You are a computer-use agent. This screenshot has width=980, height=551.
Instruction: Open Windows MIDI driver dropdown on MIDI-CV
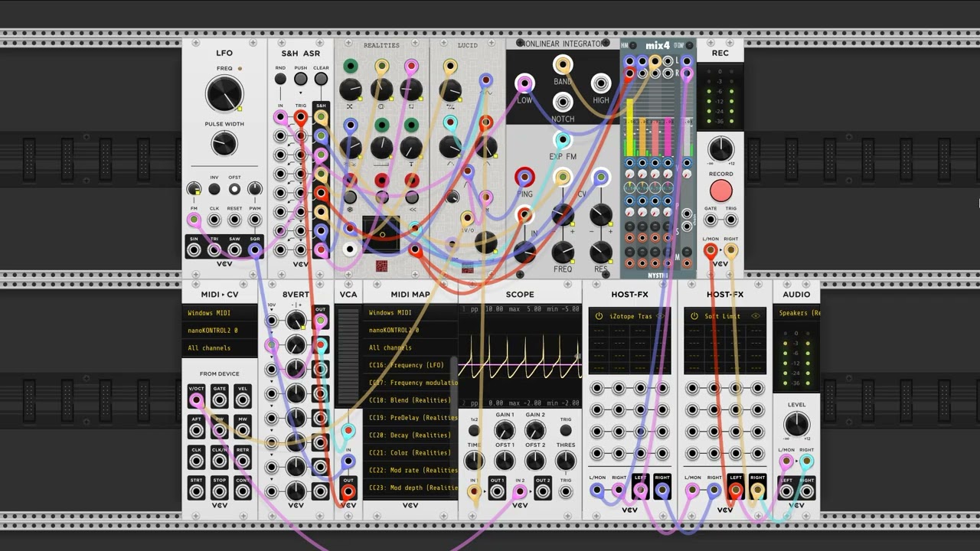(x=220, y=313)
